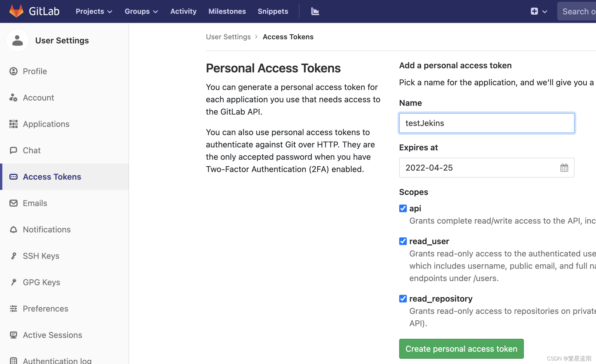Open the chevron next to plus icon
Image resolution: width=596 pixels, height=364 pixels.
[x=545, y=11]
